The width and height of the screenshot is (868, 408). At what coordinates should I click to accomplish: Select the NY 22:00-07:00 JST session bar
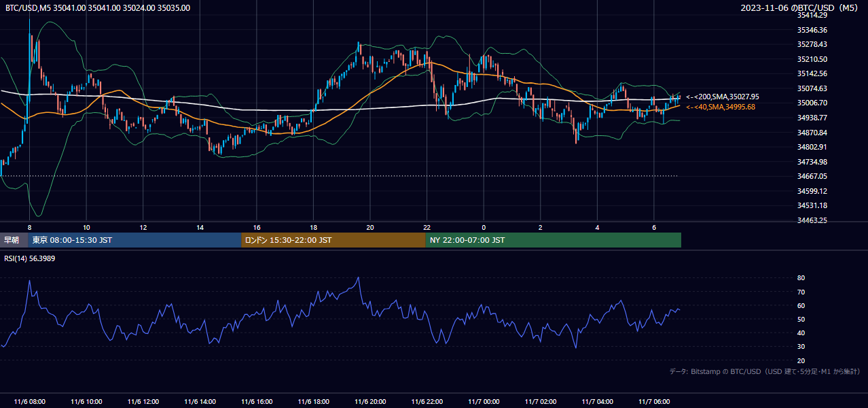(554, 240)
